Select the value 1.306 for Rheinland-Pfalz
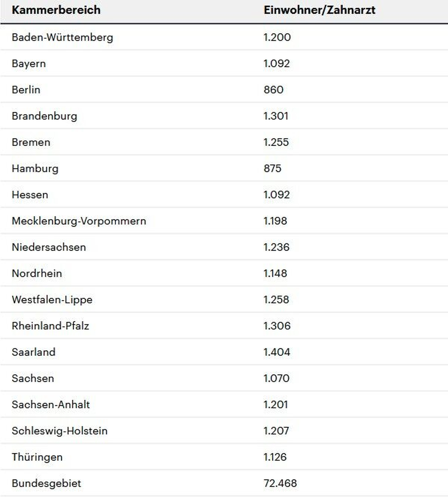This screenshot has width=448, height=500. tap(277, 326)
